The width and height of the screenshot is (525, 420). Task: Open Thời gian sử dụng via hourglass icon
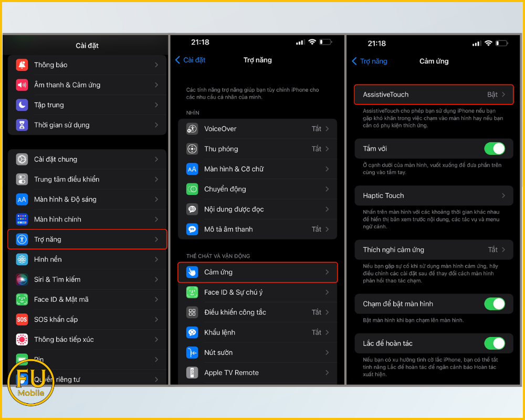pyautogui.click(x=21, y=125)
